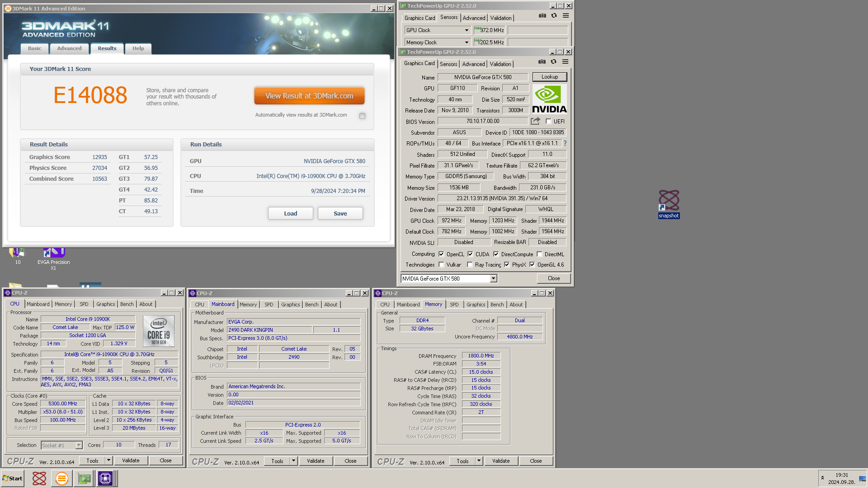Image resolution: width=868 pixels, height=488 pixels.
Task: Click the OpenGL 4.6 checkbox
Action: [x=532, y=265]
